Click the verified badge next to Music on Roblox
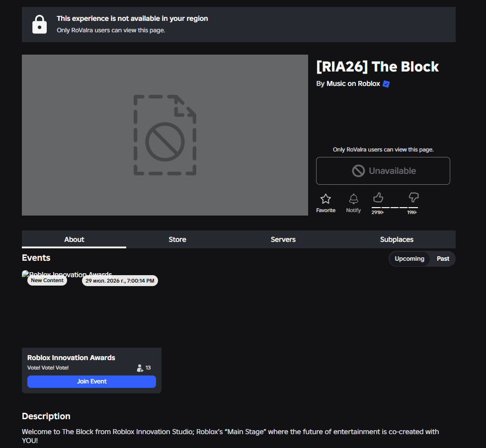The height and width of the screenshot is (448, 486). point(386,84)
